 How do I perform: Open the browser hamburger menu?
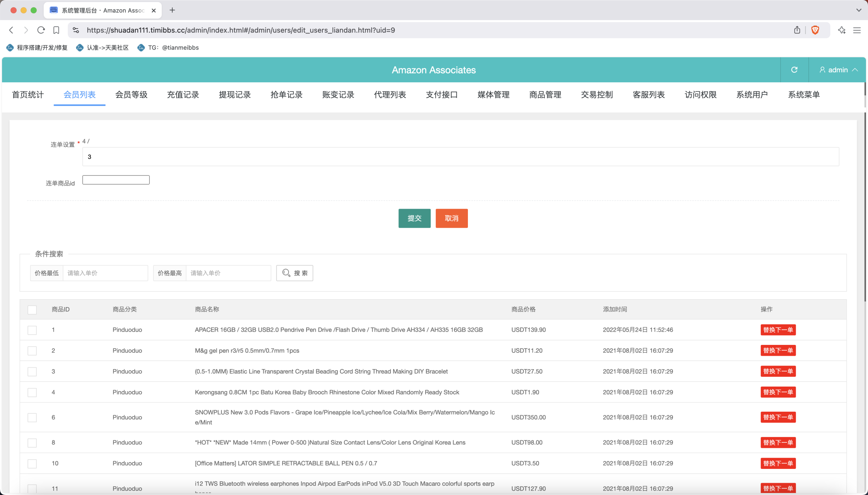pyautogui.click(x=857, y=30)
